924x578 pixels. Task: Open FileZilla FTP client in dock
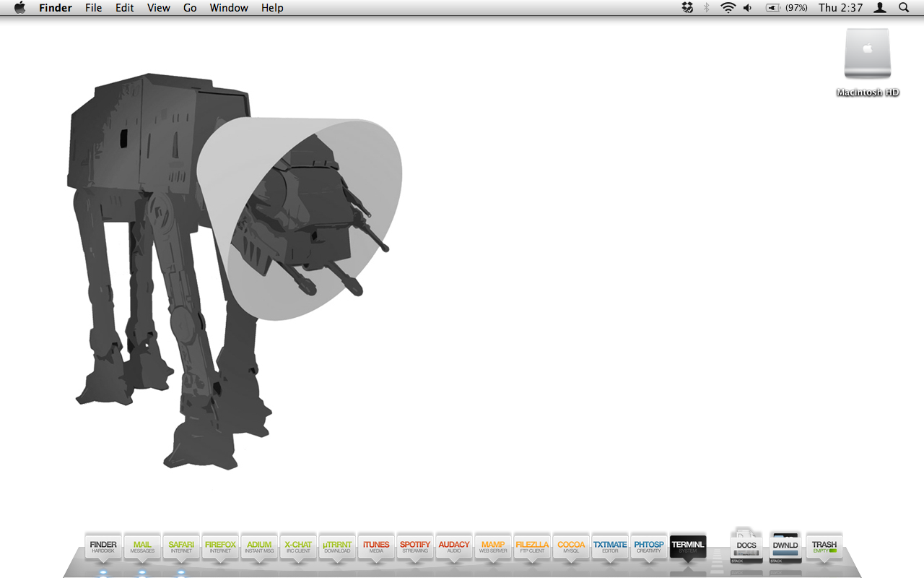click(x=532, y=547)
